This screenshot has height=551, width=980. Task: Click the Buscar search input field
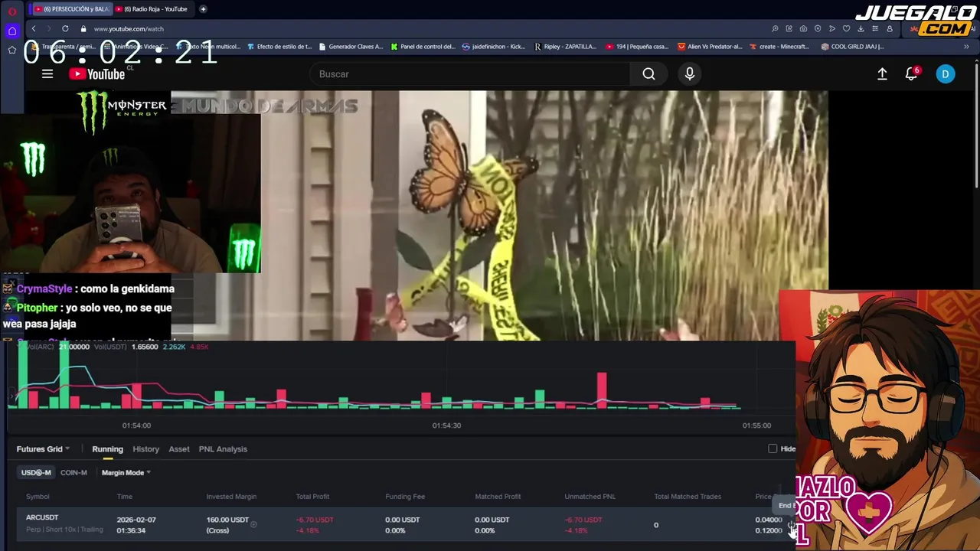(x=469, y=74)
